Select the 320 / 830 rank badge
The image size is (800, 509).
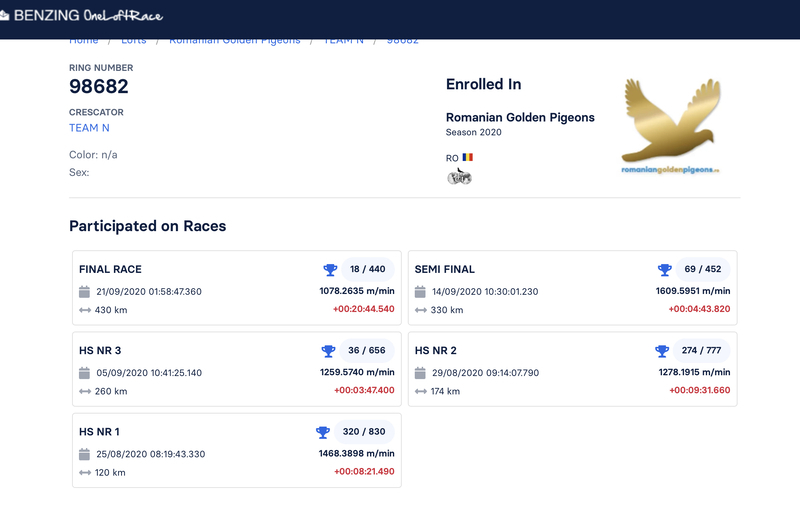coord(364,432)
